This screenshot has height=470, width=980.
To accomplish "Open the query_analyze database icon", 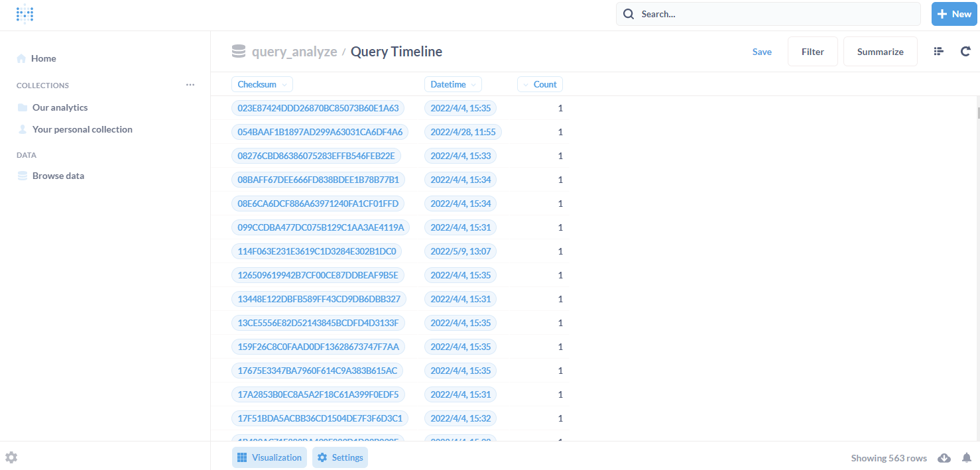I will (x=238, y=52).
